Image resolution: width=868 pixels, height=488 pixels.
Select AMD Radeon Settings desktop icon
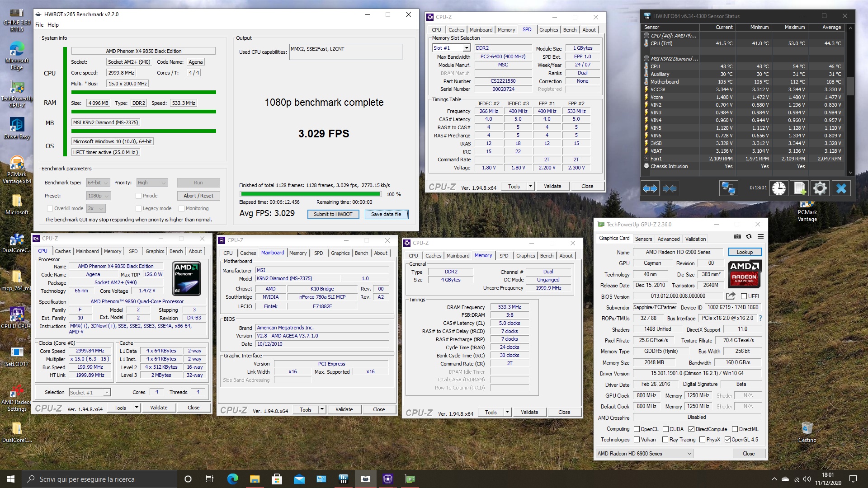[17, 398]
